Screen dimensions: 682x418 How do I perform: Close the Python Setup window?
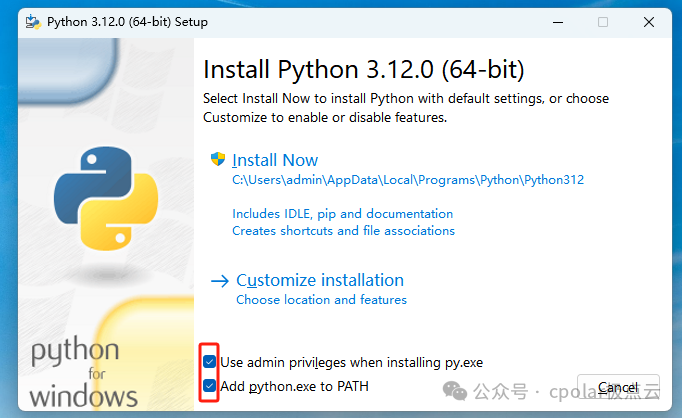point(657,21)
